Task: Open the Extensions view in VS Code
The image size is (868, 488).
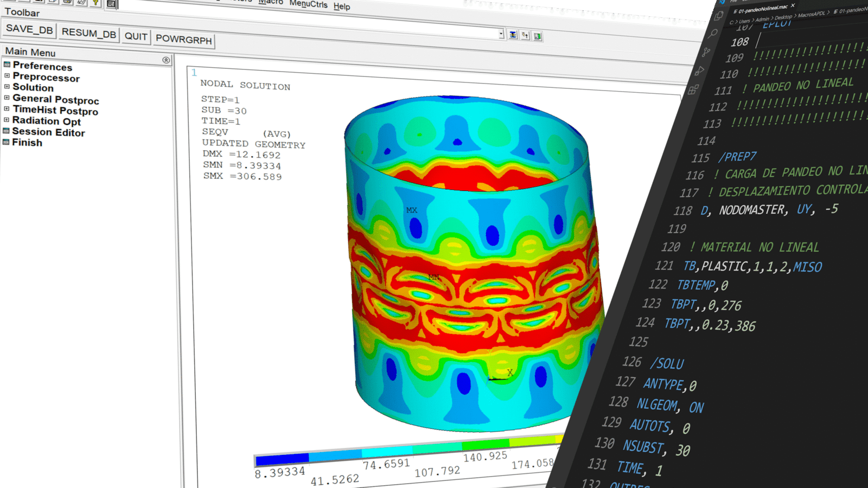Action: [693, 89]
